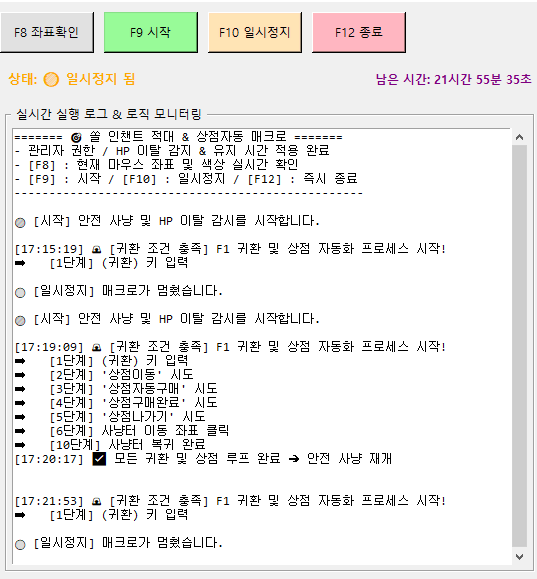Click the scroll up arrow of the log
This screenshot has height=579, width=537.
coord(519,137)
